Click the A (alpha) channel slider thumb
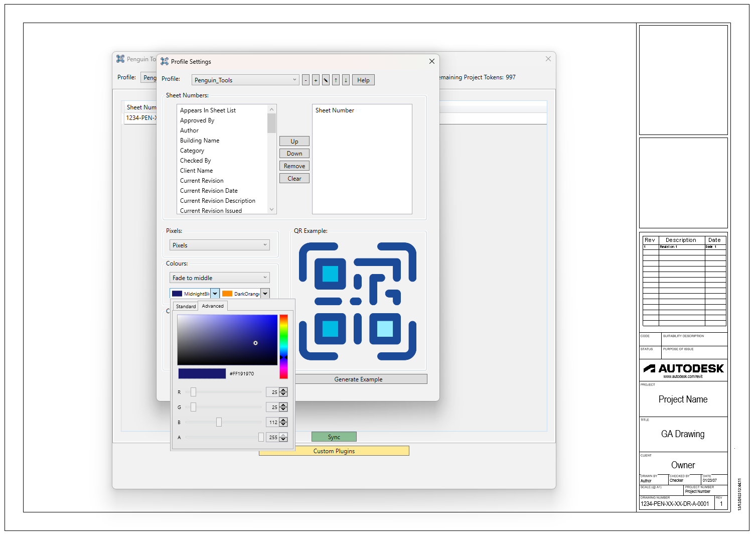Image resolution: width=756 pixels, height=536 pixels. [261, 437]
